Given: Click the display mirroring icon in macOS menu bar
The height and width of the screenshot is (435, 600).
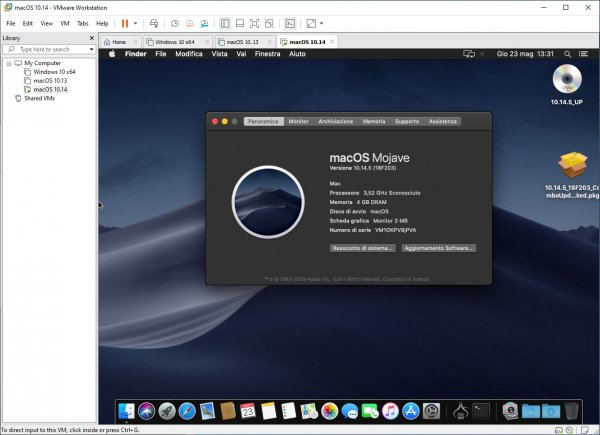Looking at the screenshot, I should click(469, 54).
